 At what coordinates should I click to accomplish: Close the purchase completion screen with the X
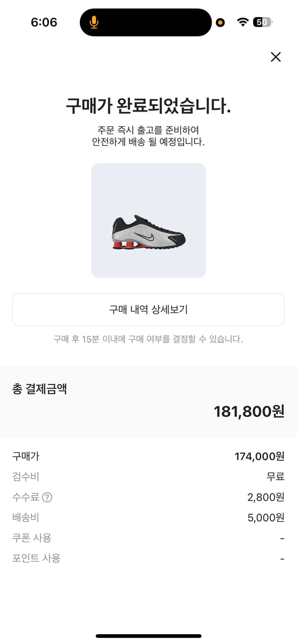click(276, 57)
